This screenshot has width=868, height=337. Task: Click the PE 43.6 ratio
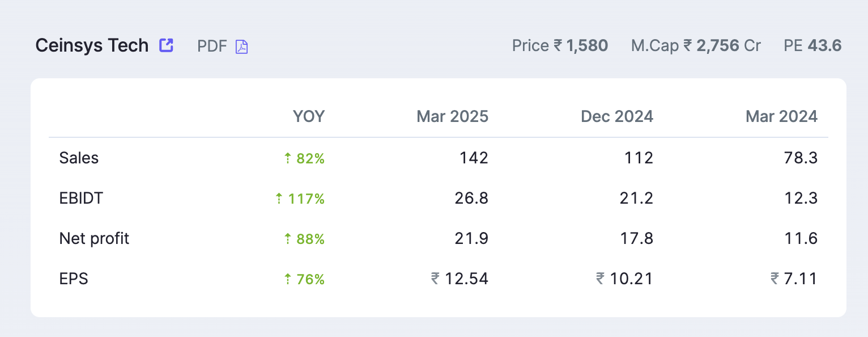[812, 46]
